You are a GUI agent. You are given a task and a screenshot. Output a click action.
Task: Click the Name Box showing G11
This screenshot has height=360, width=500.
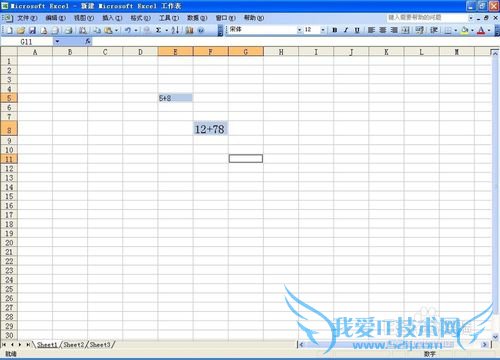tap(27, 41)
